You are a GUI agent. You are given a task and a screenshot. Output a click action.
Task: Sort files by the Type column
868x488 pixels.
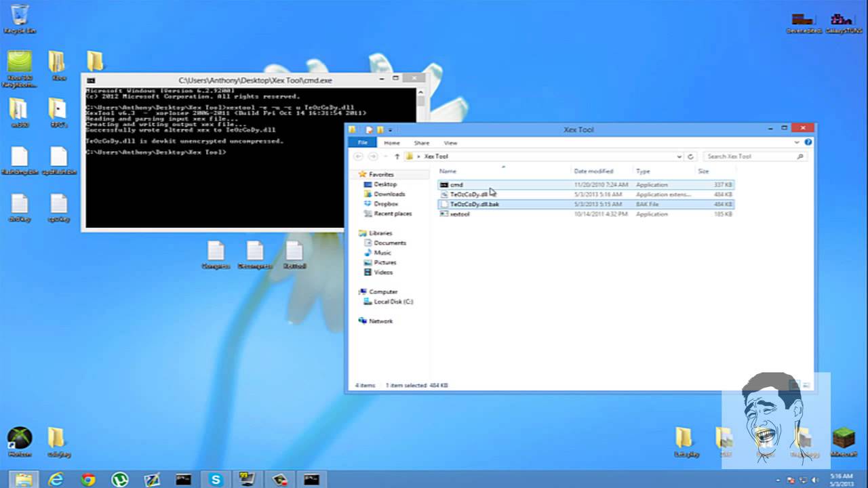point(663,171)
